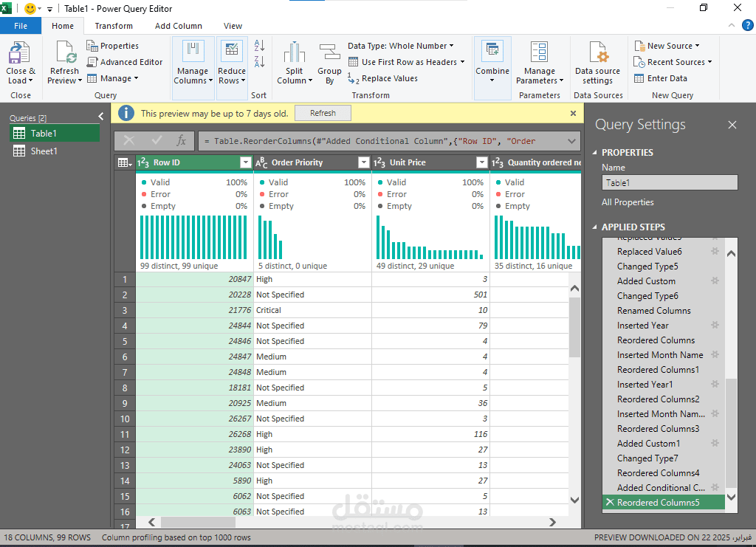This screenshot has height=547, width=756.
Task: Click the Group By icon
Action: coord(329,52)
